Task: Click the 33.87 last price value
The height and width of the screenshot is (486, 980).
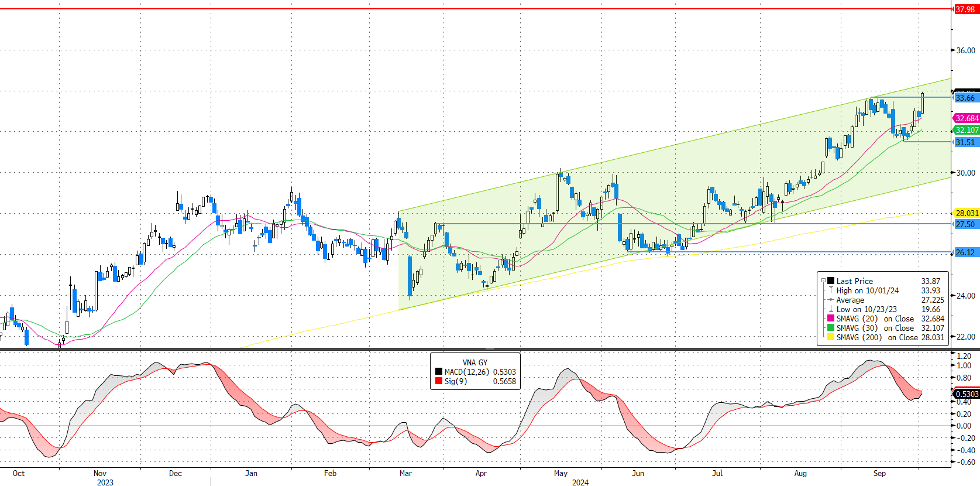Action: 931,281
